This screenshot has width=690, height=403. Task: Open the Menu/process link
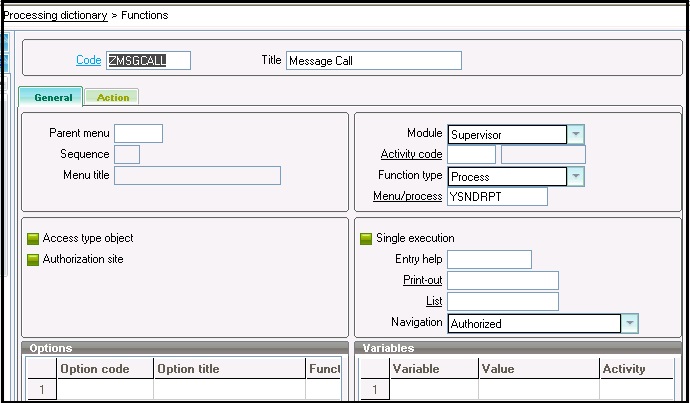click(407, 196)
